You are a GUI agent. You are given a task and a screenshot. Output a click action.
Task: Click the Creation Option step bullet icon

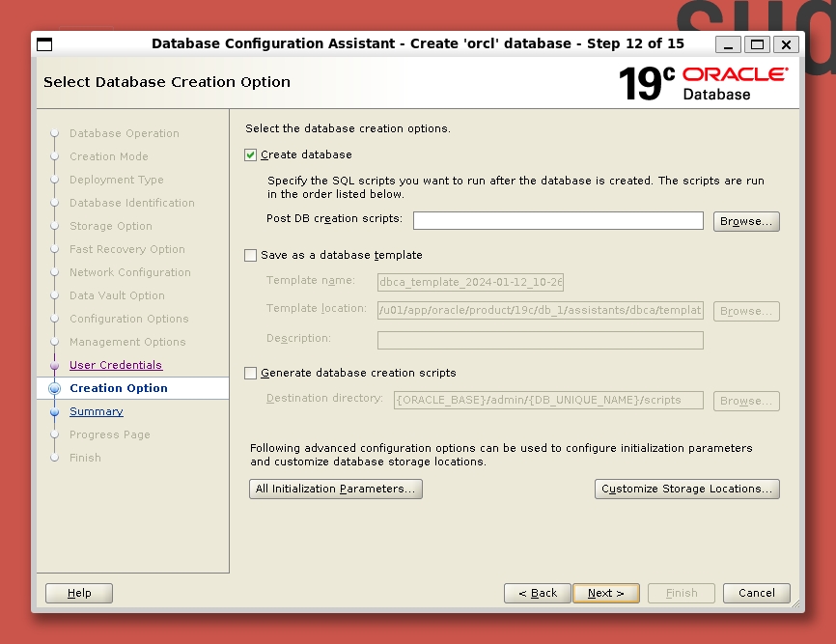click(x=55, y=388)
